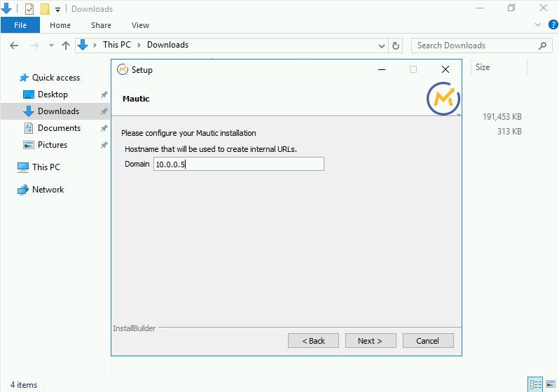Click the Setup title bar Mautic icon
The height and width of the screenshot is (392, 559).
pos(123,69)
